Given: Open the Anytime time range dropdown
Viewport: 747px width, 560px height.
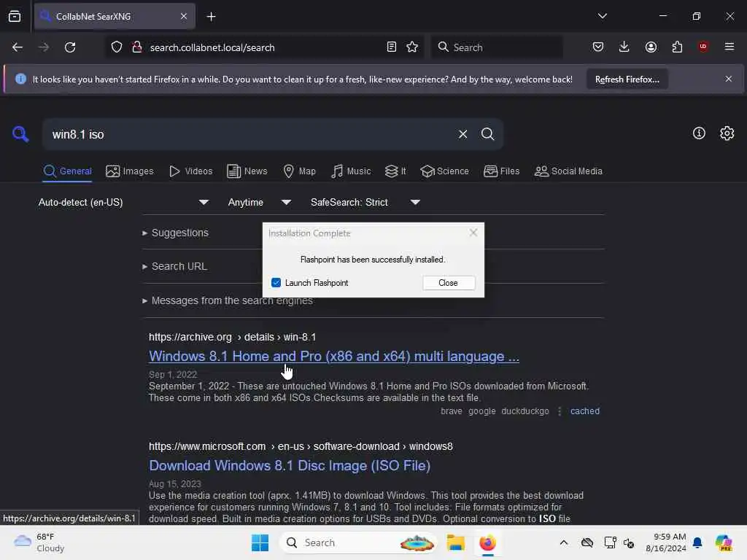Looking at the screenshot, I should coord(259,203).
